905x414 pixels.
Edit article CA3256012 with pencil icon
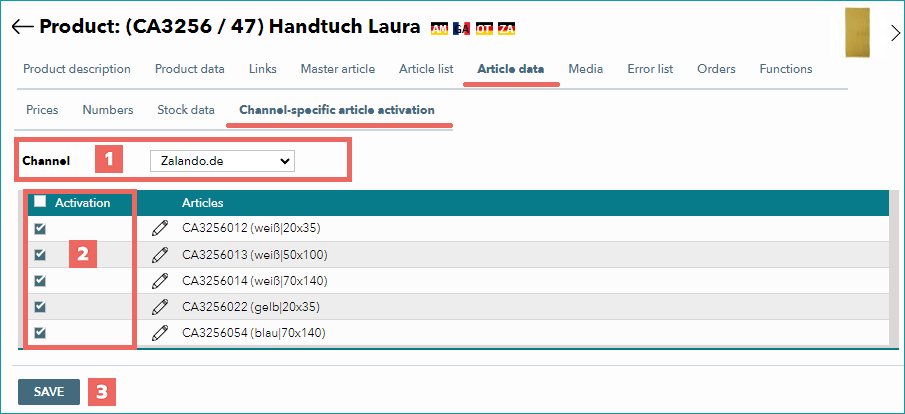159,229
